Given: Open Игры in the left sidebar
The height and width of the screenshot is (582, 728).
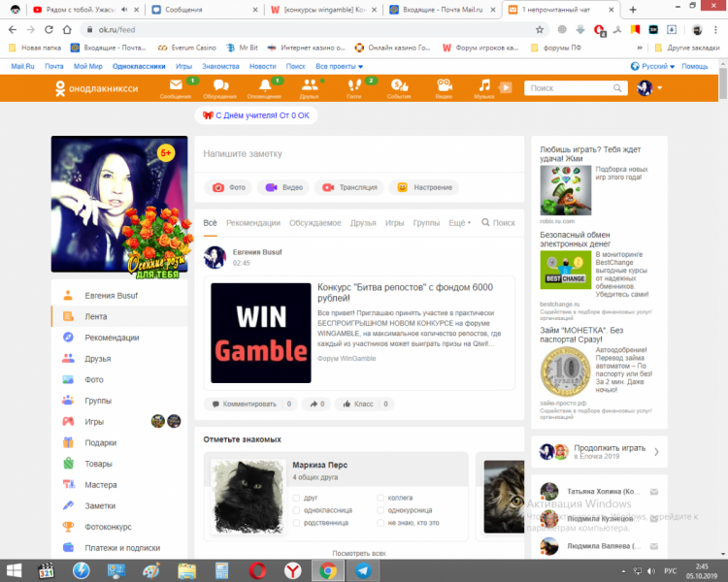Looking at the screenshot, I should (x=119, y=421).
